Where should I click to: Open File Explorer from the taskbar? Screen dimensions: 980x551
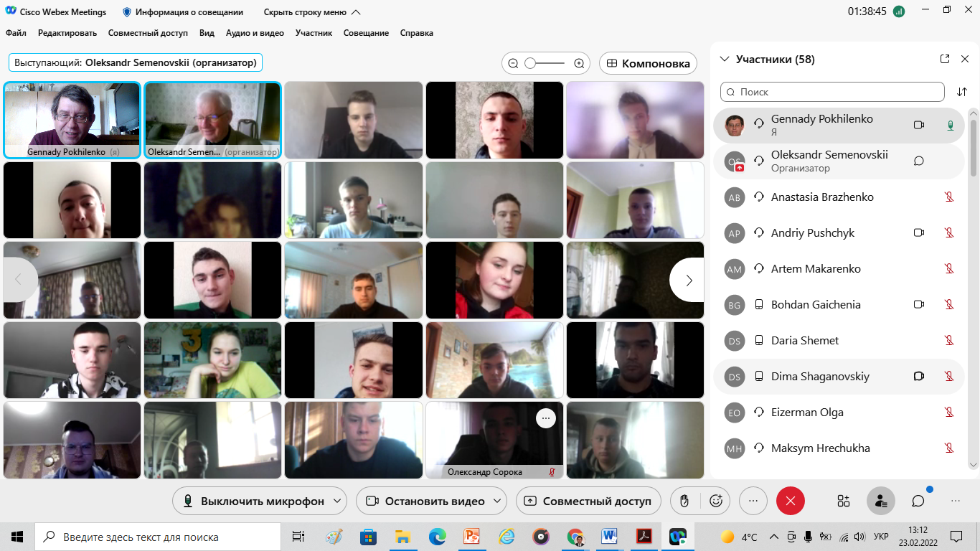[x=403, y=537]
